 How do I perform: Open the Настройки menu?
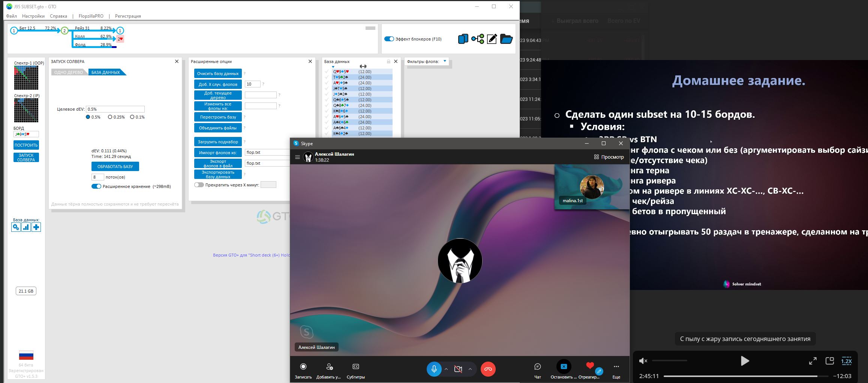[x=33, y=16]
